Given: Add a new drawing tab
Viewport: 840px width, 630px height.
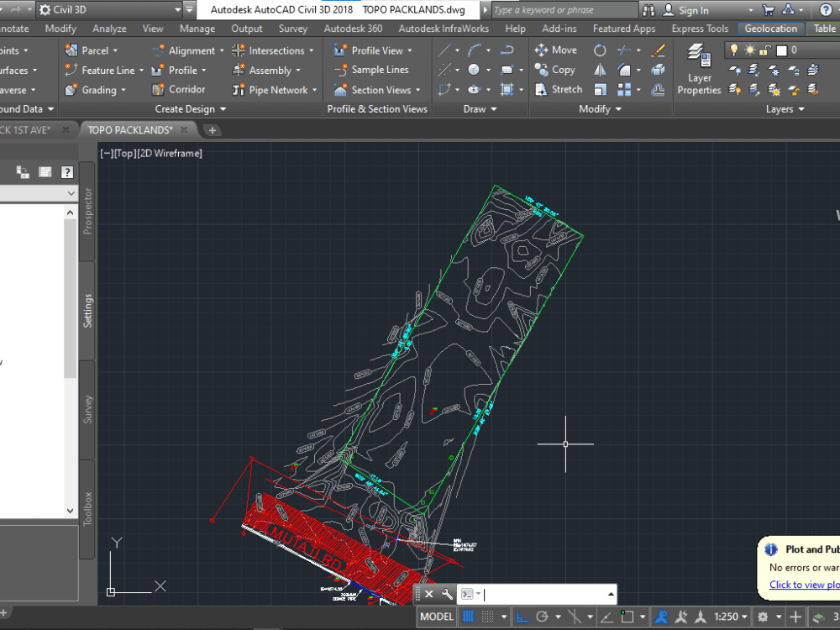Looking at the screenshot, I should (213, 130).
